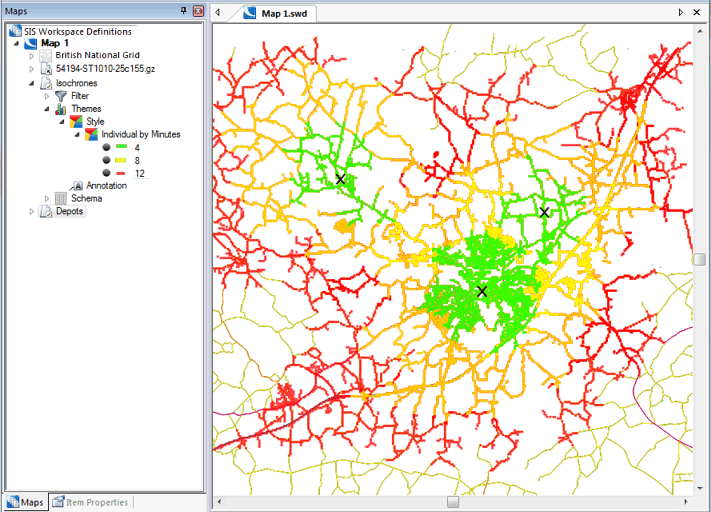Expand the 54194-ST1010-25c155.gz overlay node
Image resolution: width=711 pixels, height=512 pixels.
pos(32,69)
